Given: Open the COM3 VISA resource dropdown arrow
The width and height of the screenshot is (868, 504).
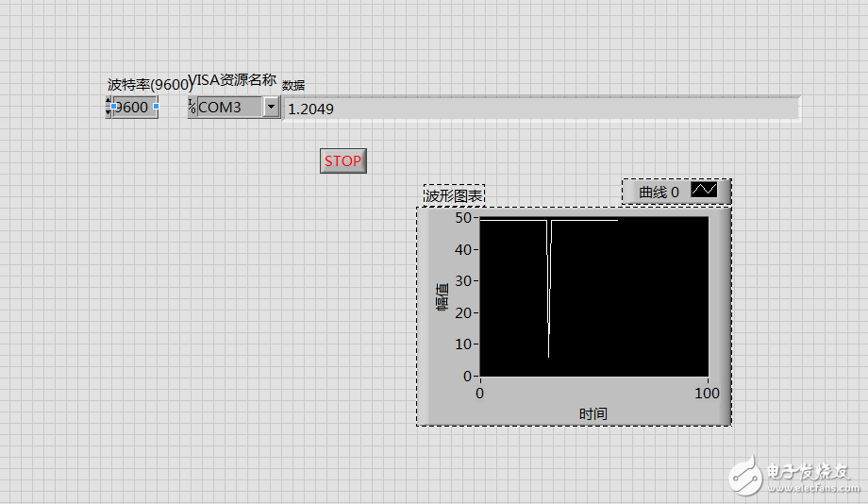Looking at the screenshot, I should (272, 107).
